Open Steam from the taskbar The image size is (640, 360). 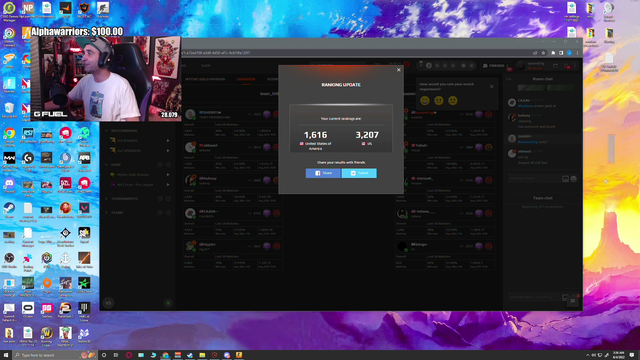190,355
